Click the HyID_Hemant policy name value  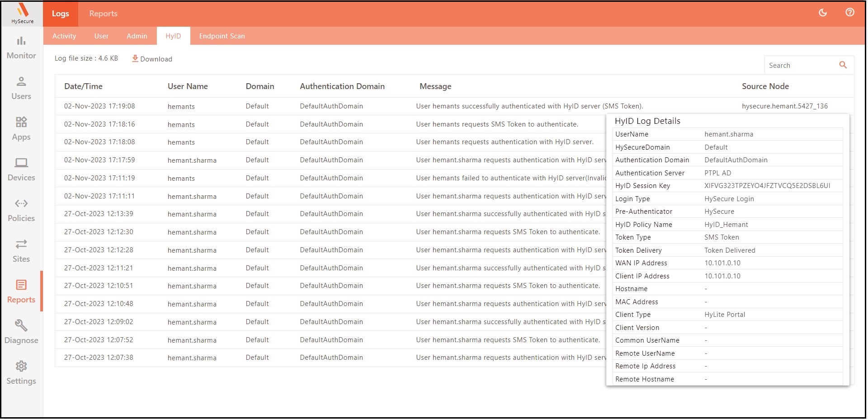[726, 225]
